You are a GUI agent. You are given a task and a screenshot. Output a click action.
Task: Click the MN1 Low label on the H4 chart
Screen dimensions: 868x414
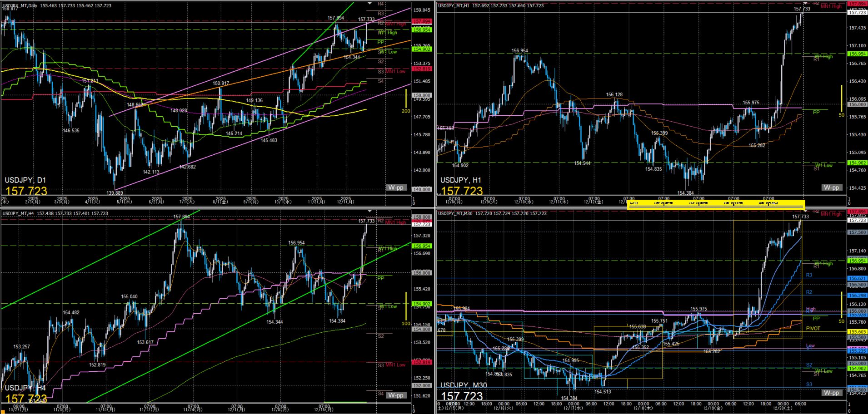tap(395, 365)
